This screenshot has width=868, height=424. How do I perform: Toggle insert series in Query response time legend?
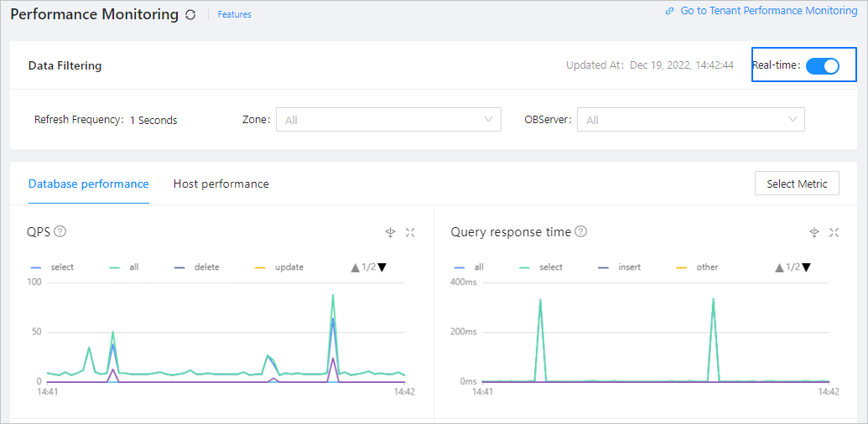point(621,267)
